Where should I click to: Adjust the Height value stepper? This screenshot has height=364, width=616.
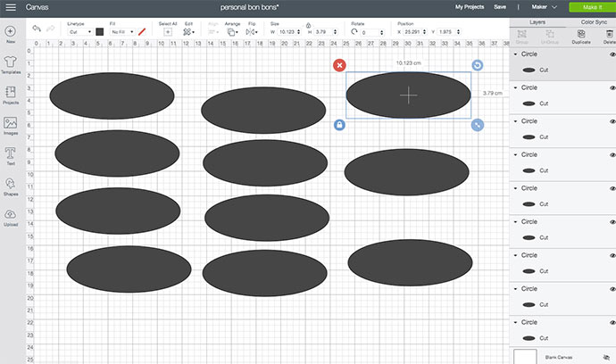click(x=335, y=32)
